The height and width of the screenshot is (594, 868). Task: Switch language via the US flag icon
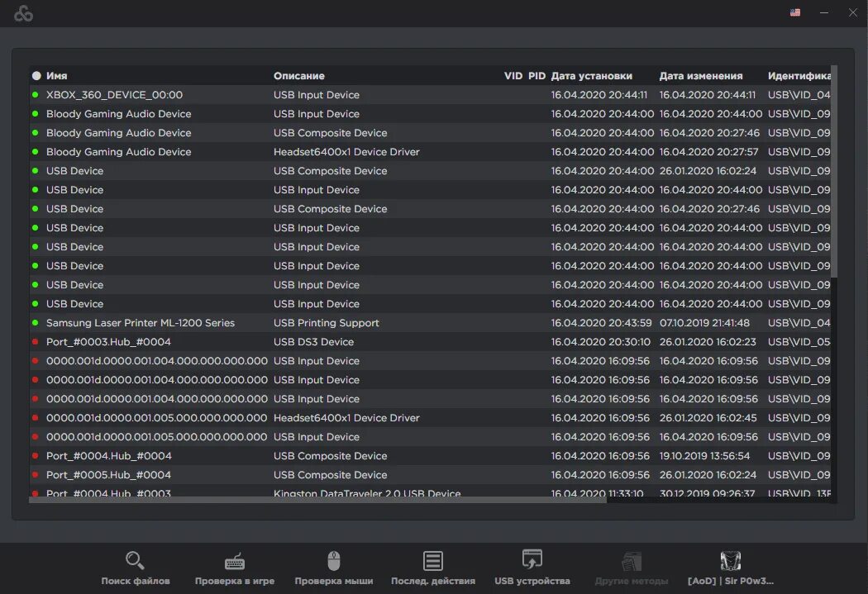pyautogui.click(x=795, y=12)
